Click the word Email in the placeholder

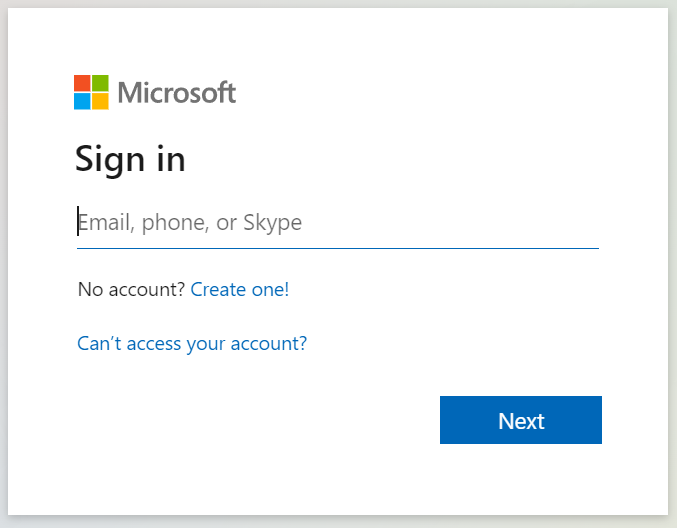coord(106,223)
